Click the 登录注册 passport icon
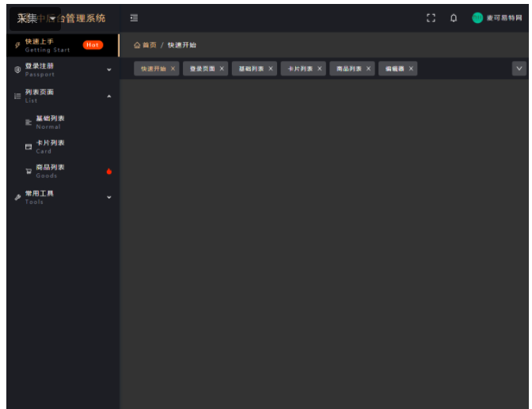This screenshot has width=532, height=409. (x=17, y=70)
